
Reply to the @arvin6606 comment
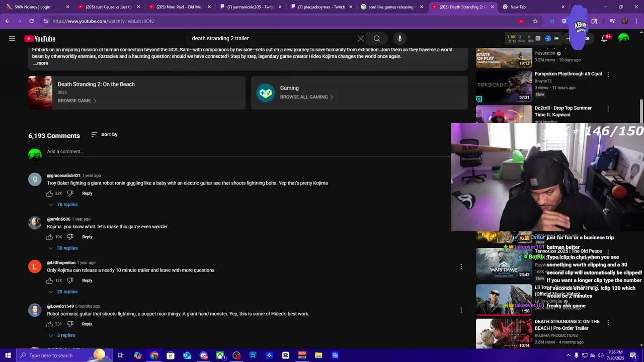coord(87,237)
